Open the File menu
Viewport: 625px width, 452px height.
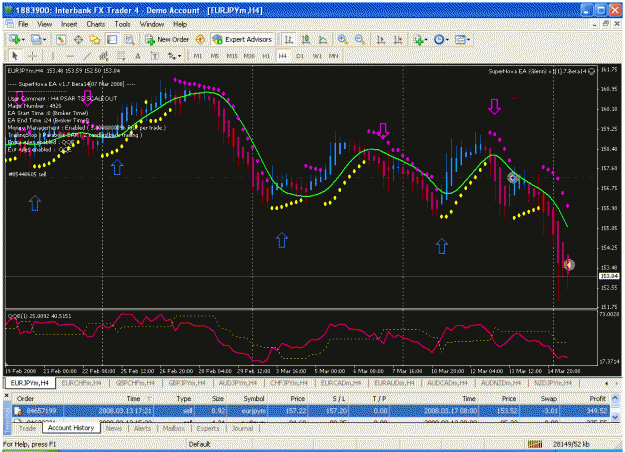pyautogui.click(x=23, y=24)
